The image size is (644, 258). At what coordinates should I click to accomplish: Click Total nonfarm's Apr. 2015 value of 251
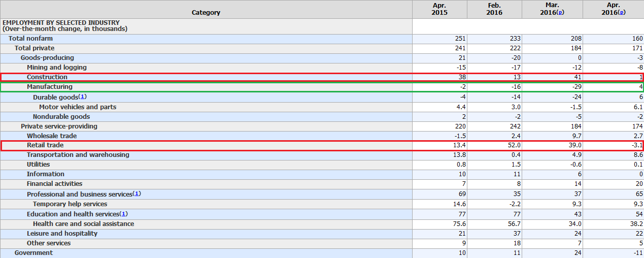(x=460, y=39)
